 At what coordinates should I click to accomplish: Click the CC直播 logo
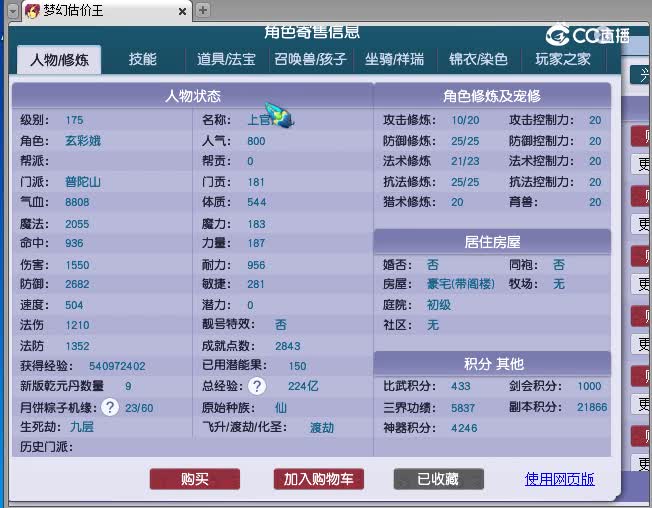[588, 35]
